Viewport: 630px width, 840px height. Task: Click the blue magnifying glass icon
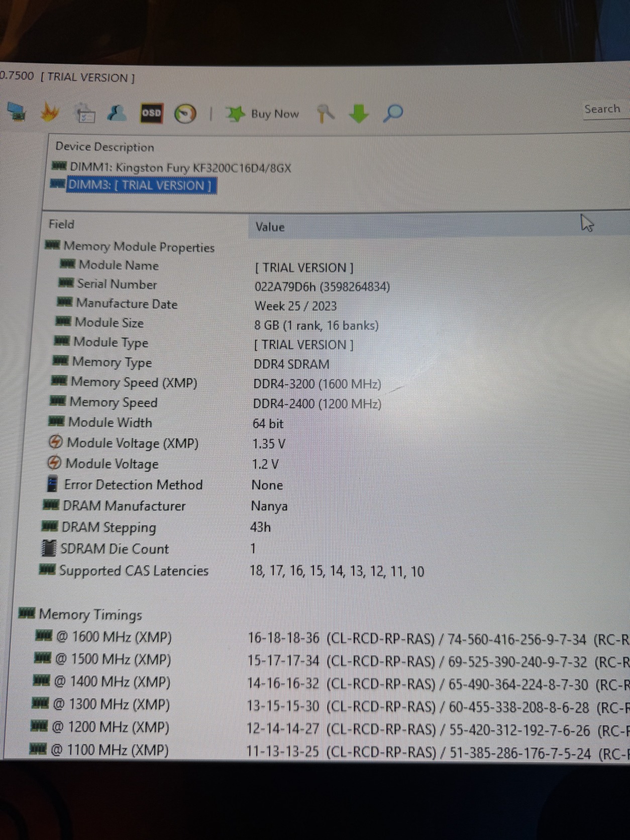(392, 113)
